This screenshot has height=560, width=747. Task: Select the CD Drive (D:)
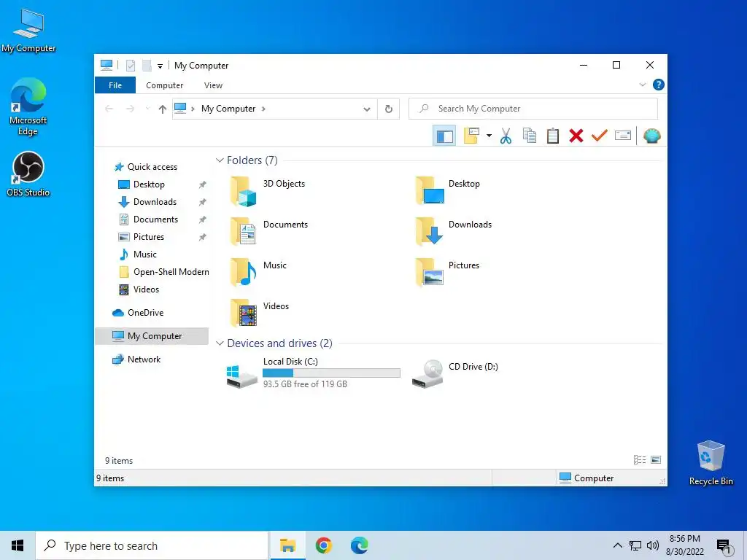455,373
